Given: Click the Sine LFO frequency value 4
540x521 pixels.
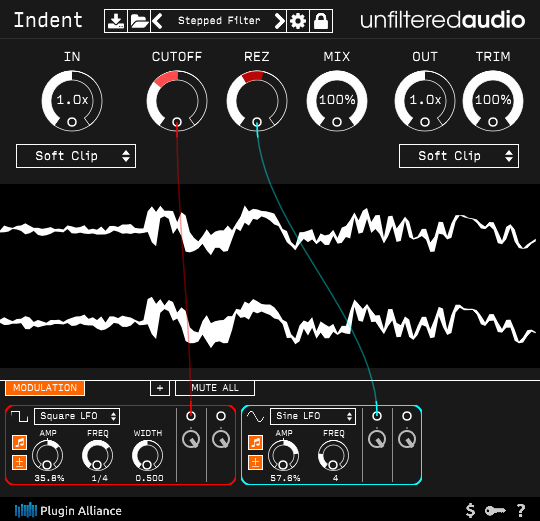Looking at the screenshot, I should (335, 478).
